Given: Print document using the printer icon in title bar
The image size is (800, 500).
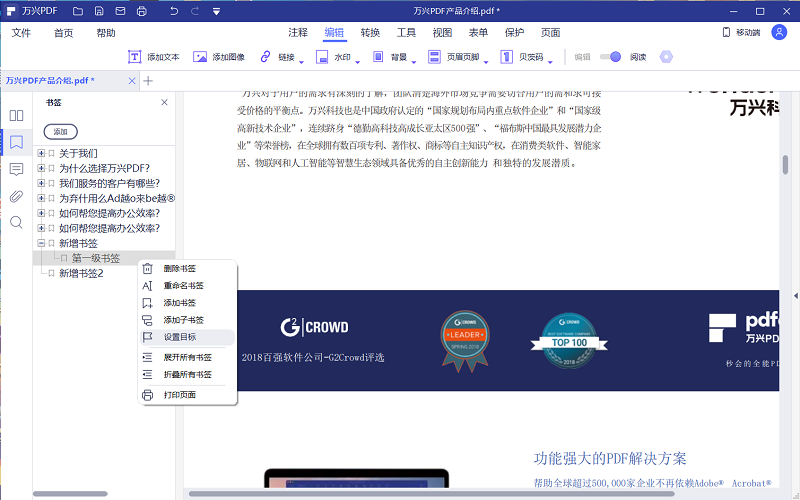Looking at the screenshot, I should pyautogui.click(x=142, y=11).
